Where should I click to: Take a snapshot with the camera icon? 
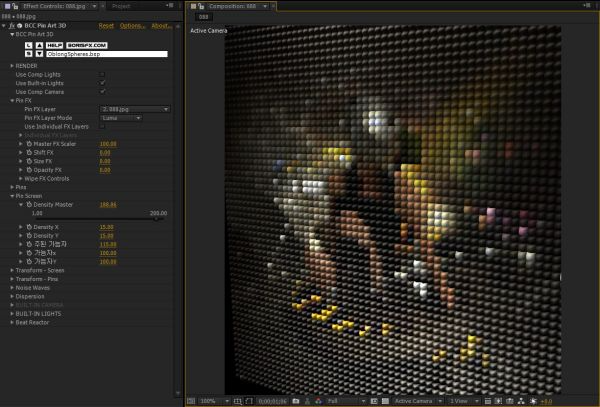tap(296, 401)
